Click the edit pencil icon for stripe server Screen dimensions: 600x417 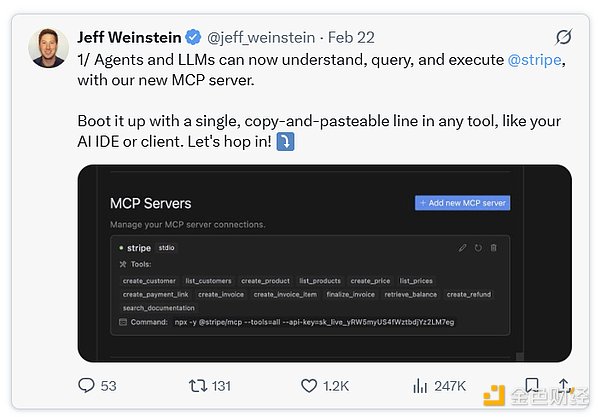[462, 247]
